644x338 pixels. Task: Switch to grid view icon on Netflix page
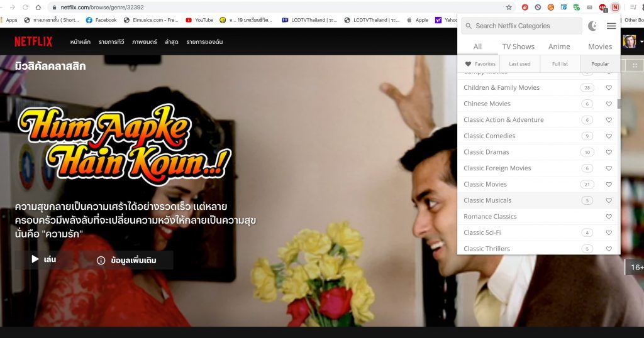635,65
